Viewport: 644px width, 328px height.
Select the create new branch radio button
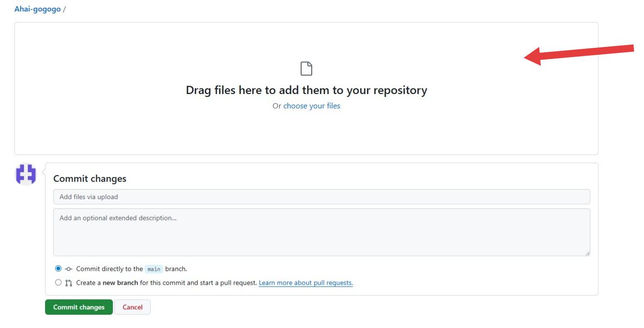click(58, 282)
